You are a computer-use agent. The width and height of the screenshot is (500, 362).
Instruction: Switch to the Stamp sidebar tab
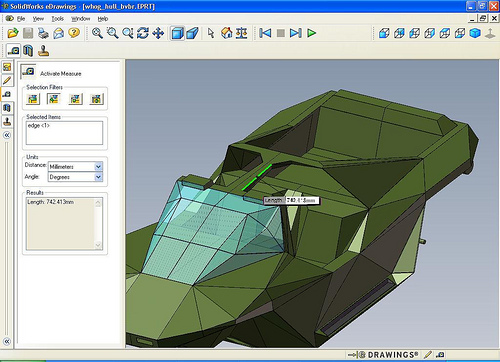tap(7, 121)
